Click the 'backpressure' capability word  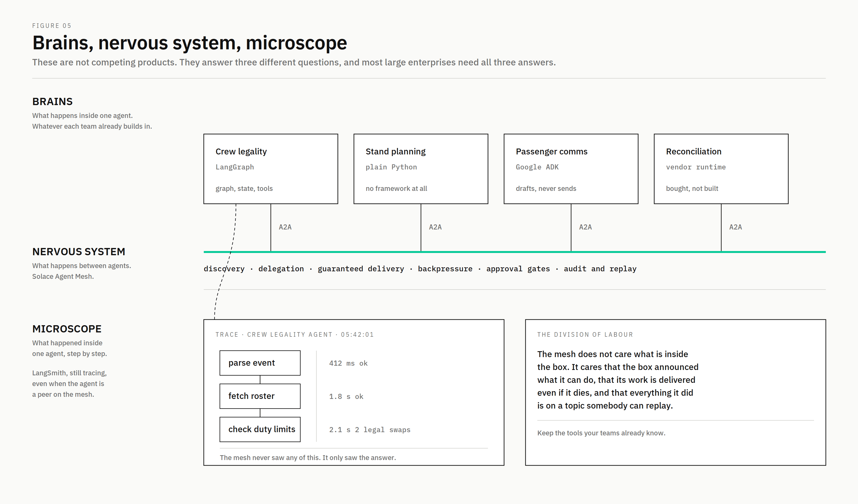coord(445,269)
